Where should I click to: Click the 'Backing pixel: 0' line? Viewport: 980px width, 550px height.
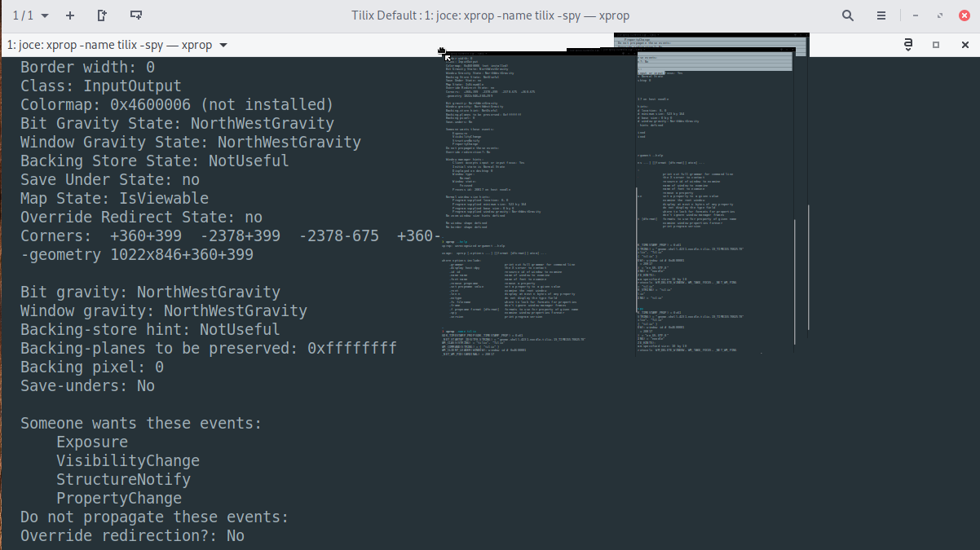pyautogui.click(x=92, y=367)
